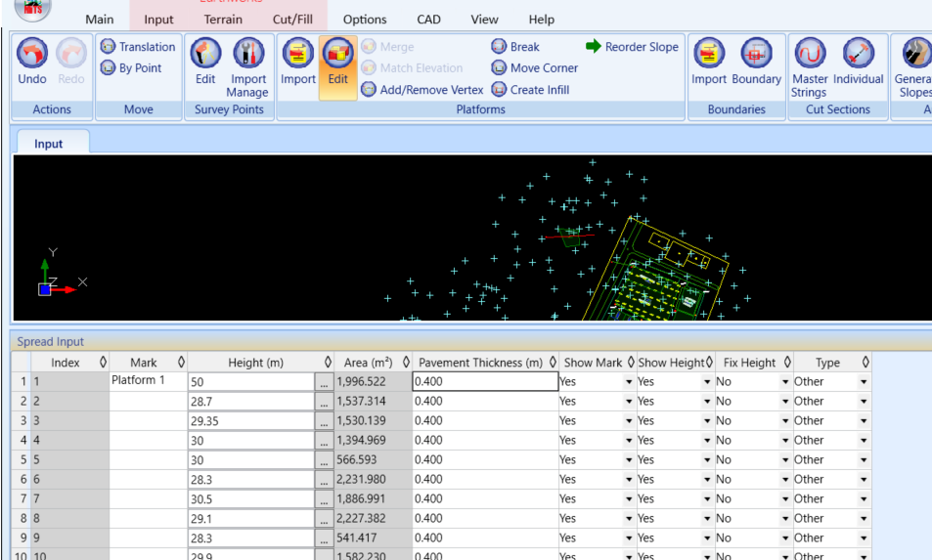Open Show Height dropdown in row 2
The height and width of the screenshot is (560, 932).
coord(707,402)
